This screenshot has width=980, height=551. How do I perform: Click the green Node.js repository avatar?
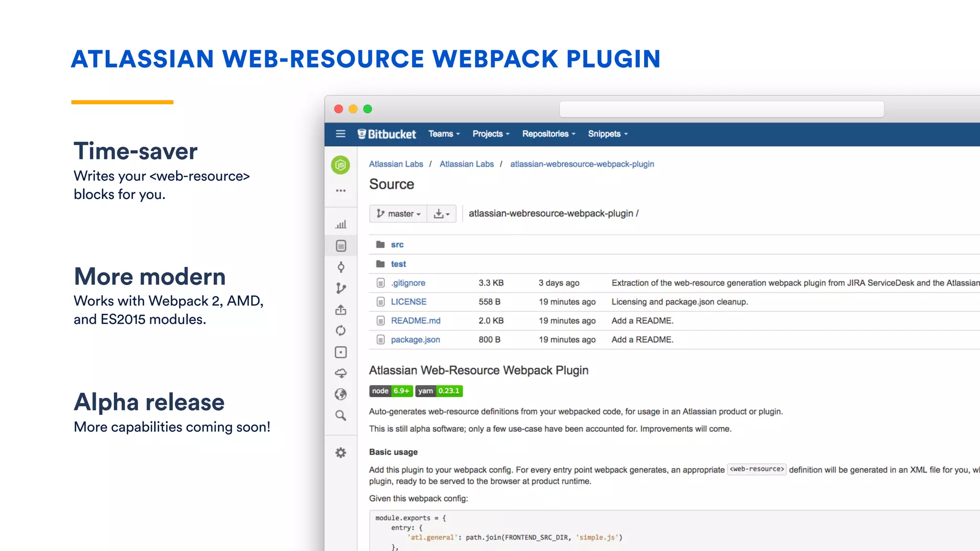click(340, 165)
